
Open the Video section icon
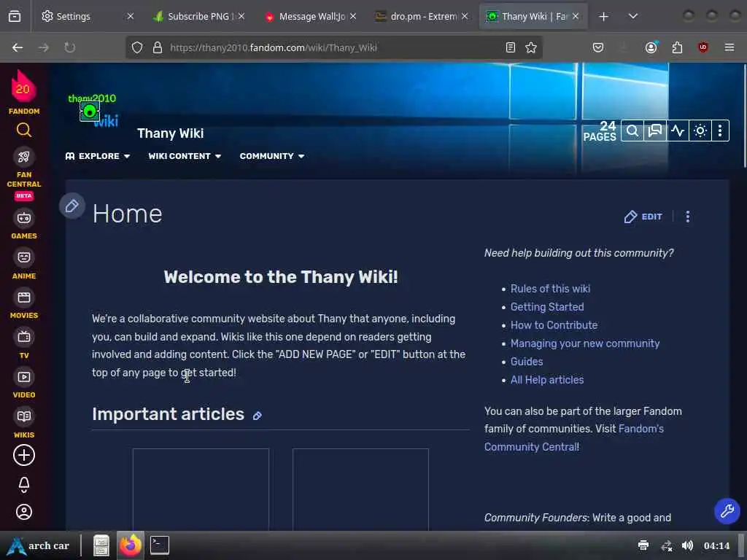point(24,377)
